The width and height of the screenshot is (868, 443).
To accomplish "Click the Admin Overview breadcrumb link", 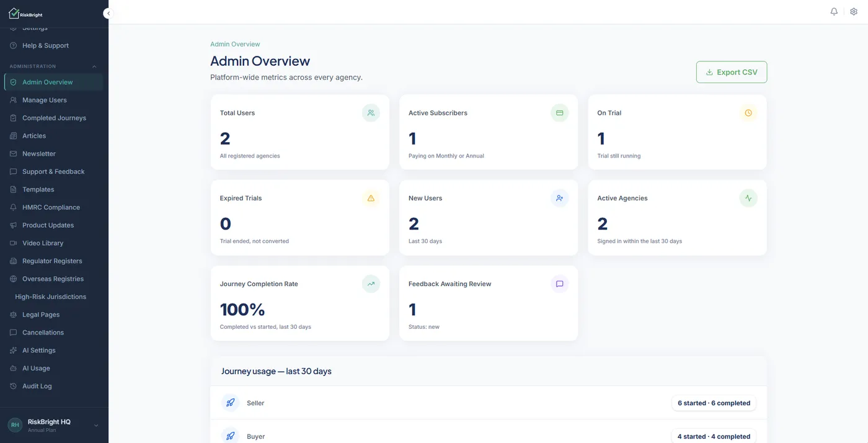I will pos(235,44).
